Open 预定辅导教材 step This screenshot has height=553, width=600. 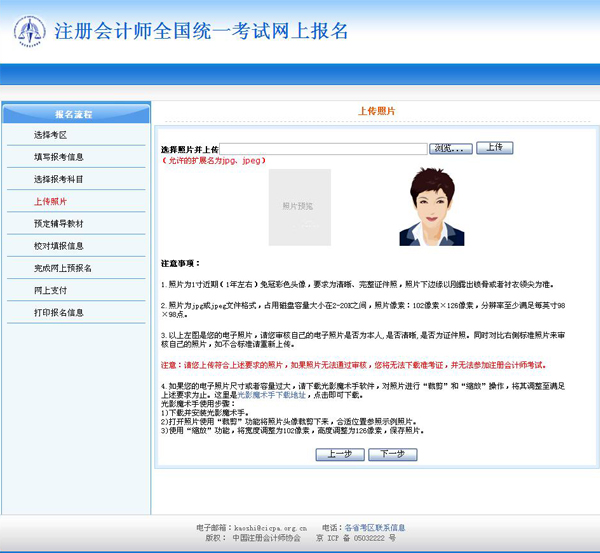pyautogui.click(x=59, y=224)
